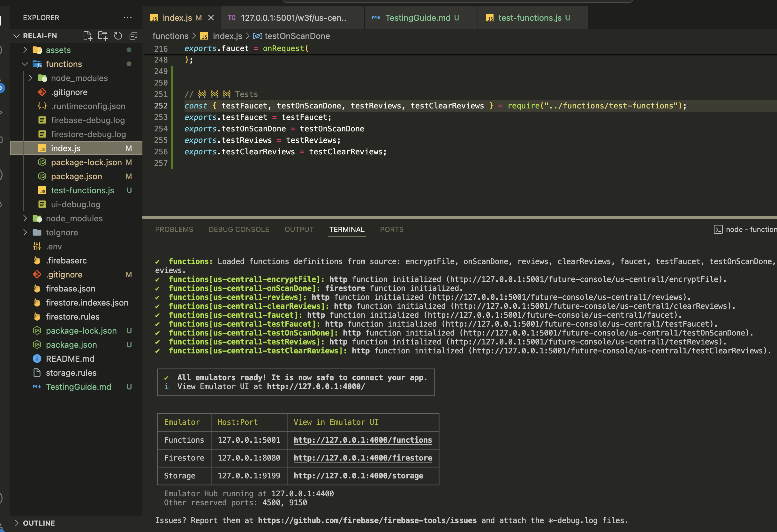Open the DEBUG CONSOLE panel tab
Viewport: 777px width, 532px height.
point(239,229)
